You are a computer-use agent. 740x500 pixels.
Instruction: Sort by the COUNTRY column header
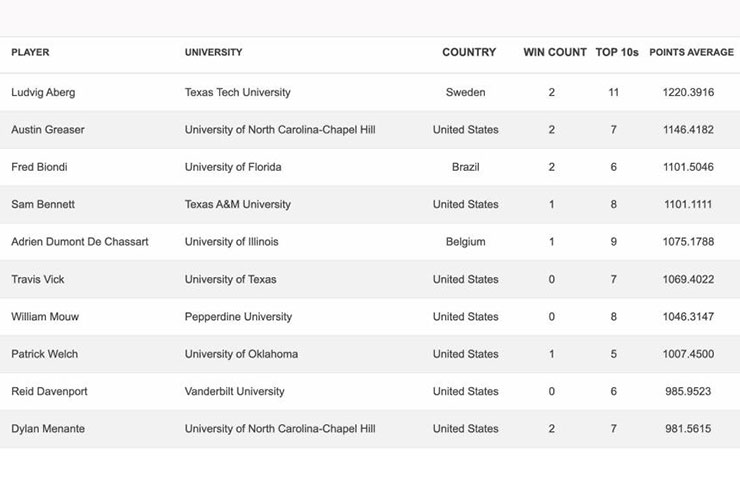click(469, 52)
